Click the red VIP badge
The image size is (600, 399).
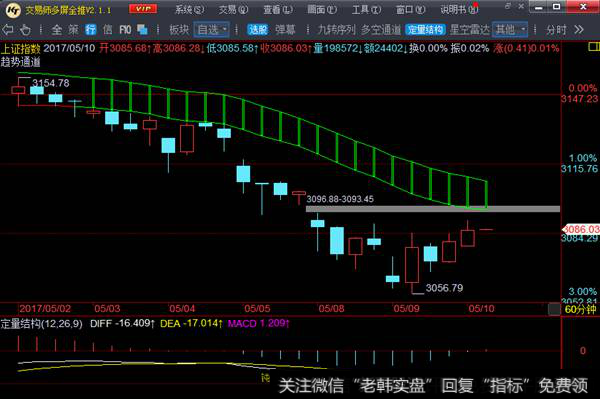pos(143,8)
